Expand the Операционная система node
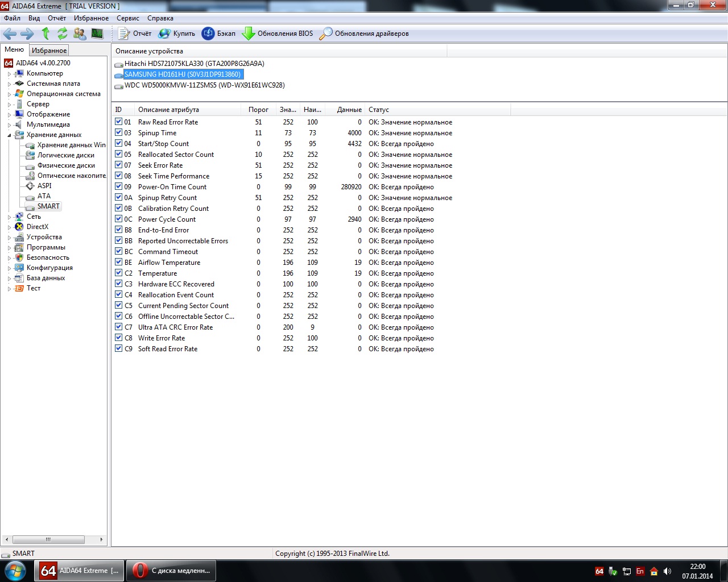728x582 pixels. point(9,94)
